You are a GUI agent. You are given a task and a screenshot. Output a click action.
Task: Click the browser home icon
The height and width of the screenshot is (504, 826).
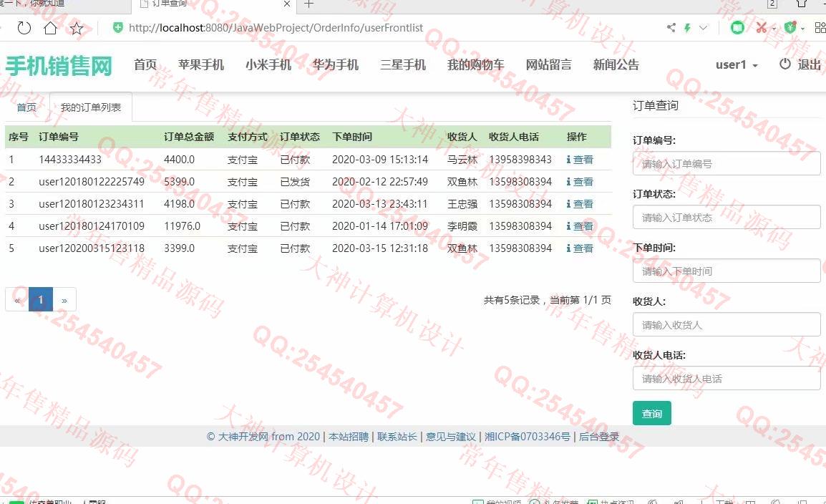tap(50, 28)
